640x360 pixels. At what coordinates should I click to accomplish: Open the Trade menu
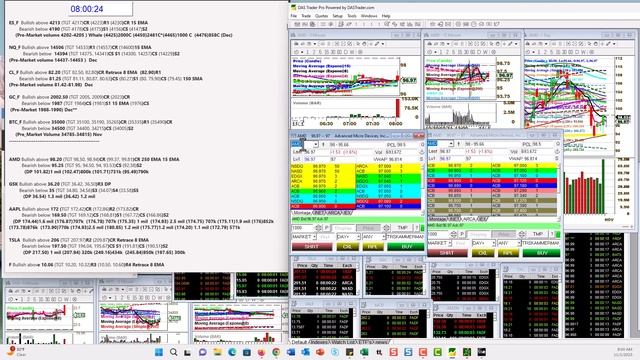click(306, 16)
